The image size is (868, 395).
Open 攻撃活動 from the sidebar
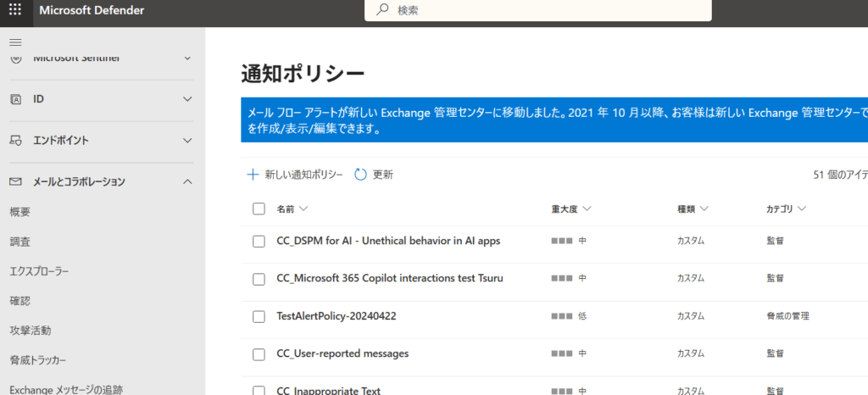[x=30, y=331]
